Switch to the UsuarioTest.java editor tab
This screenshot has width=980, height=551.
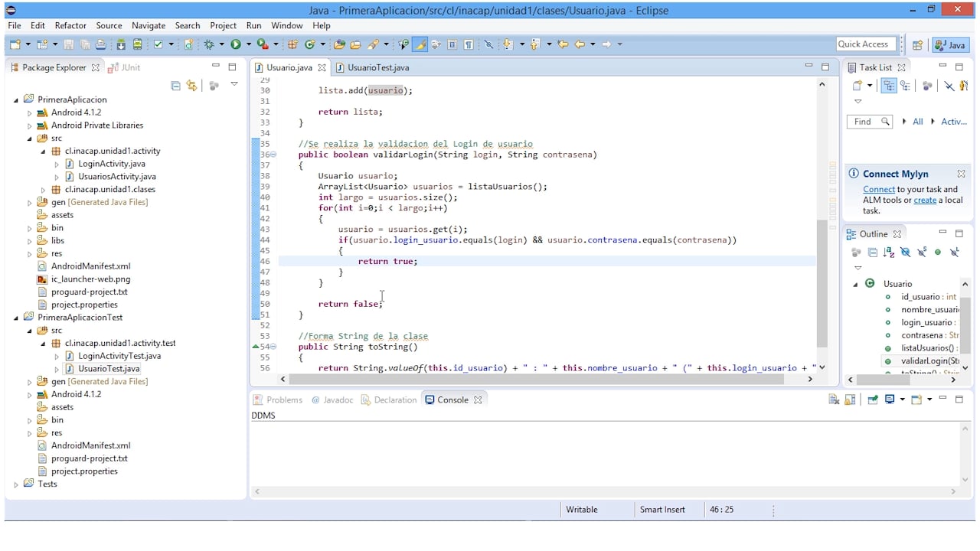(x=377, y=67)
